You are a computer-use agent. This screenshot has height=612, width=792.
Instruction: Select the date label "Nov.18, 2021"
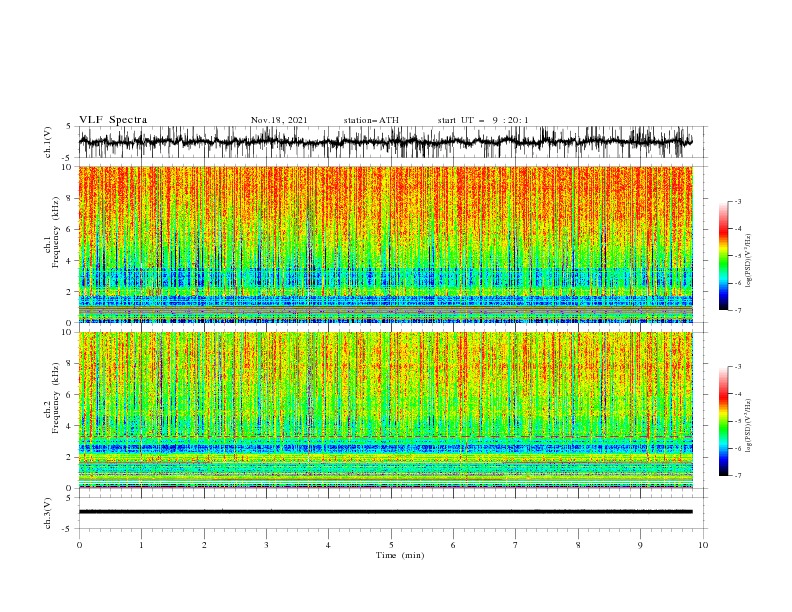pyautogui.click(x=279, y=120)
